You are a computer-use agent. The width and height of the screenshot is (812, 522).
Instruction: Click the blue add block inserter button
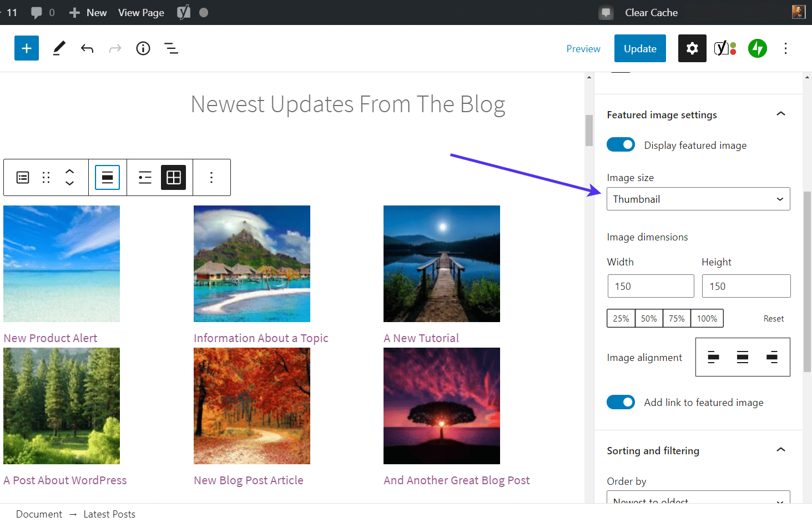[26, 48]
